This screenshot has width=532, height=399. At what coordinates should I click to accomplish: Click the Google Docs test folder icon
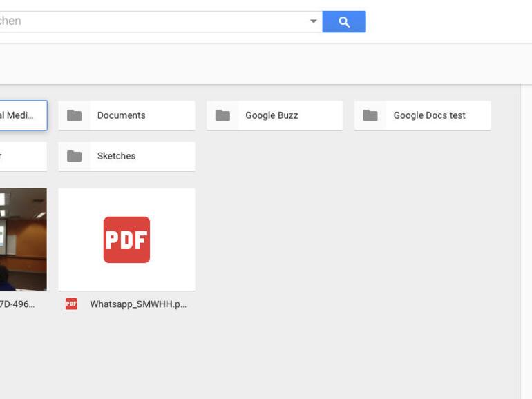click(370, 115)
